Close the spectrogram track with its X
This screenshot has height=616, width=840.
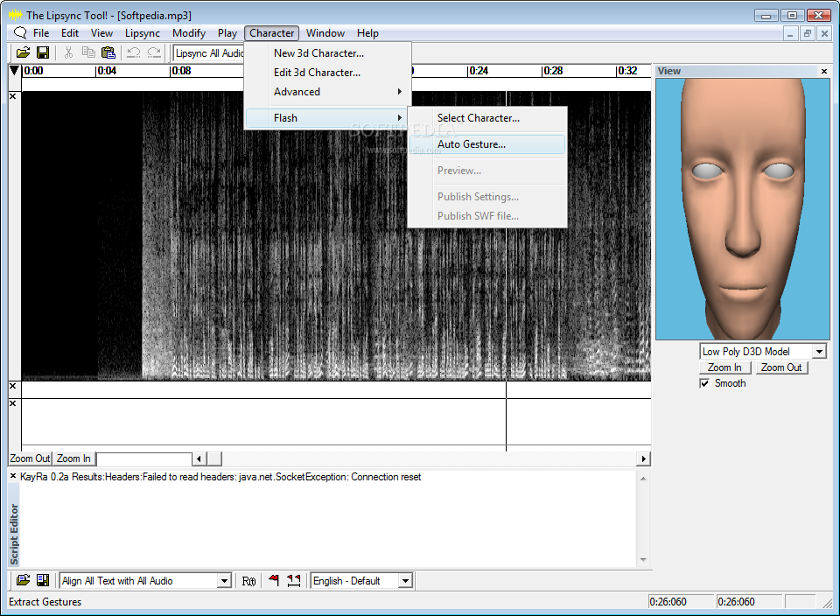(13, 96)
